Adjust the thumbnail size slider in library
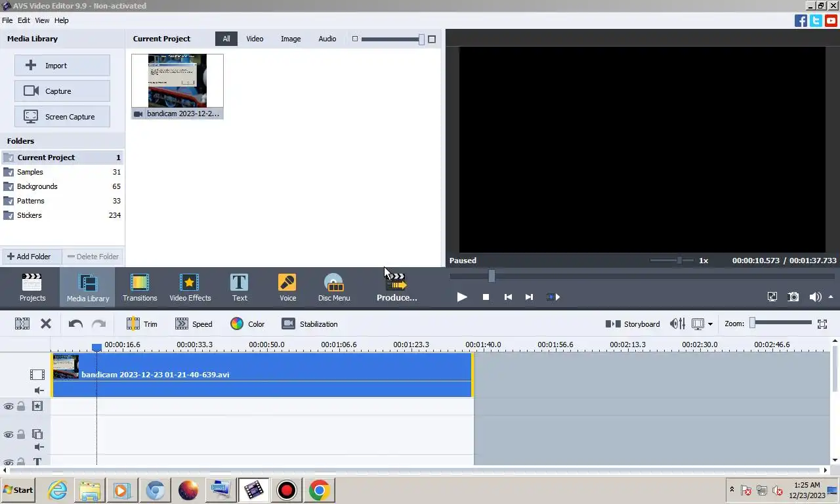Viewport: 840px width, 504px height. click(421, 39)
